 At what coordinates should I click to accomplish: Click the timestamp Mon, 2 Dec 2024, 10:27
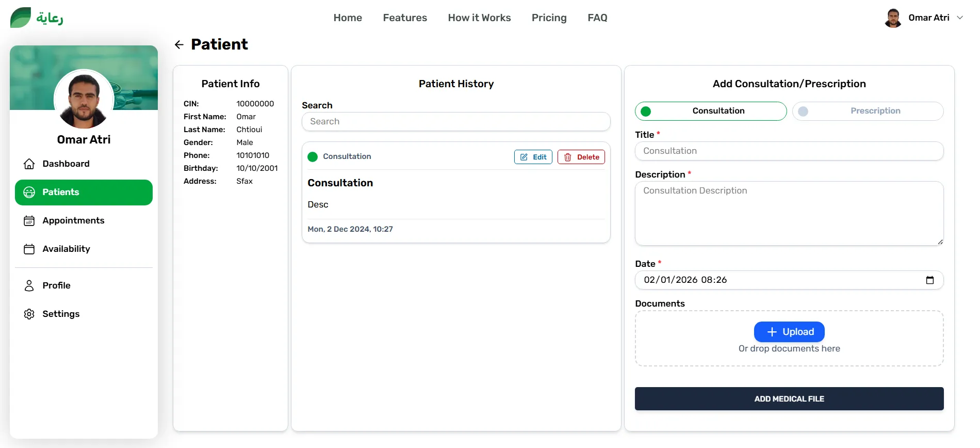(x=350, y=229)
